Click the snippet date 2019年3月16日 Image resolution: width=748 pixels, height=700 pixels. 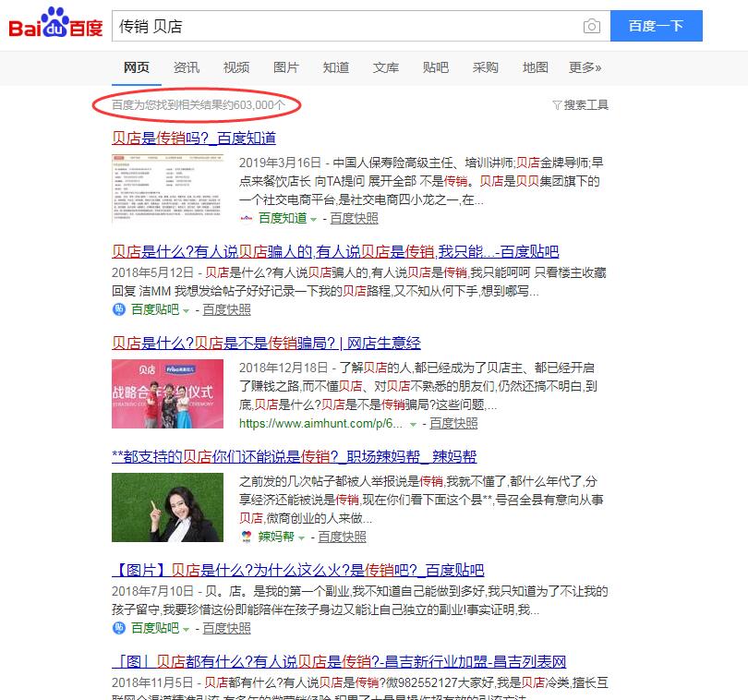280,163
